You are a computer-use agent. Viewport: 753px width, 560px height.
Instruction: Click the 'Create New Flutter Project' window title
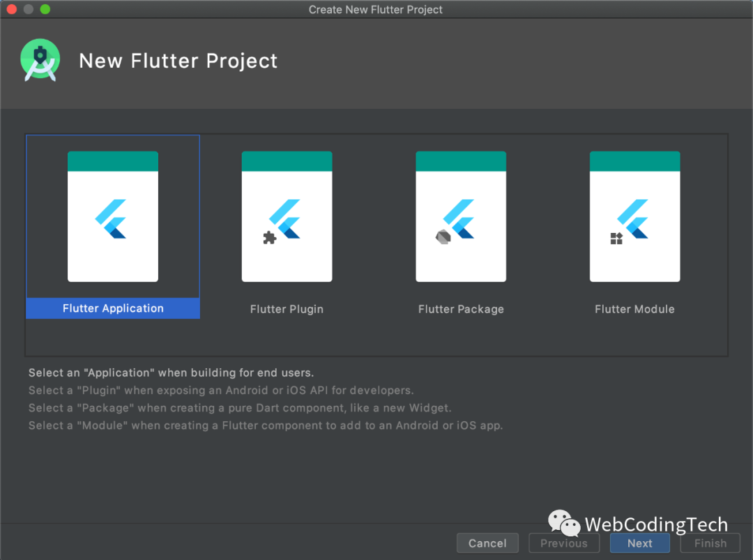click(376, 10)
